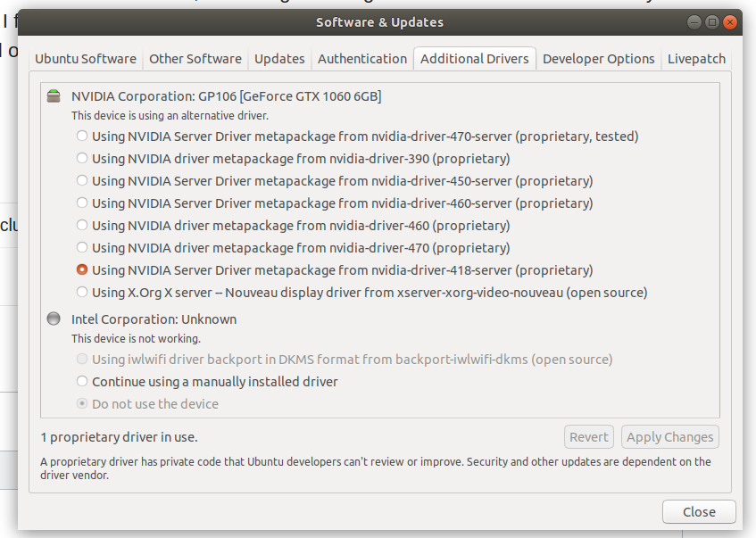Close the Software & Updates window
The height and width of the screenshot is (538, 756).
tap(730, 22)
